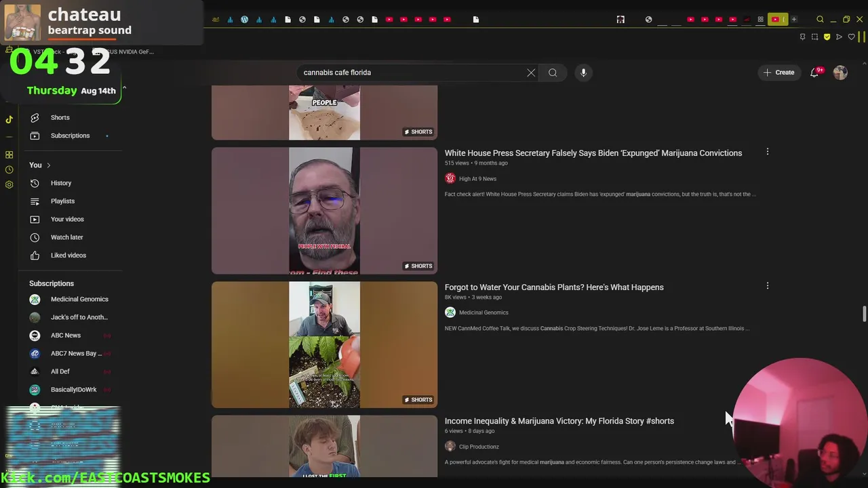Go to High At 9 News channel
This screenshot has width=868, height=488.
tap(477, 179)
